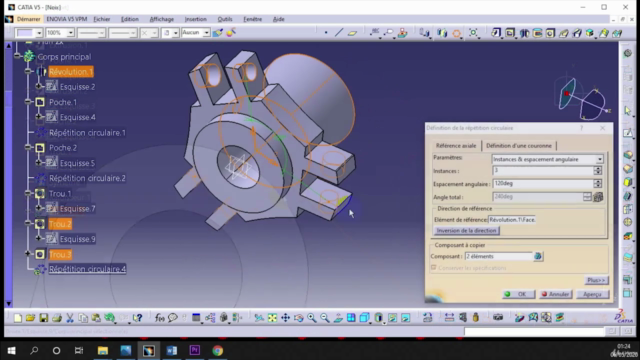This screenshot has height=360, width=640.
Task: Collapse the Corps principal node
Action: click(17, 56)
